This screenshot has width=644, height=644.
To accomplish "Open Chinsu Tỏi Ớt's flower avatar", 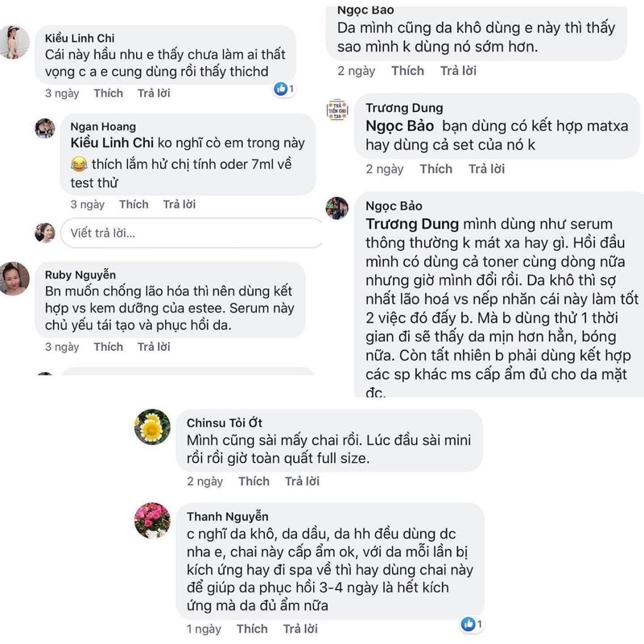I will click(152, 427).
